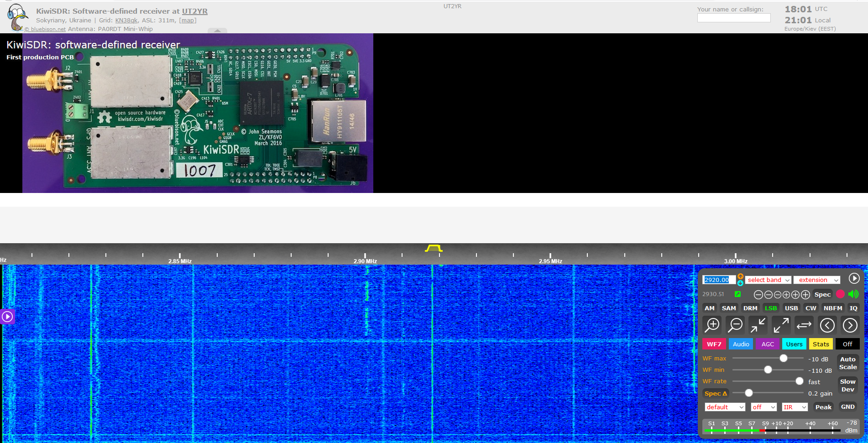Click the KiwiSDR bird logo
This screenshot has width=868, height=443.
click(x=17, y=17)
